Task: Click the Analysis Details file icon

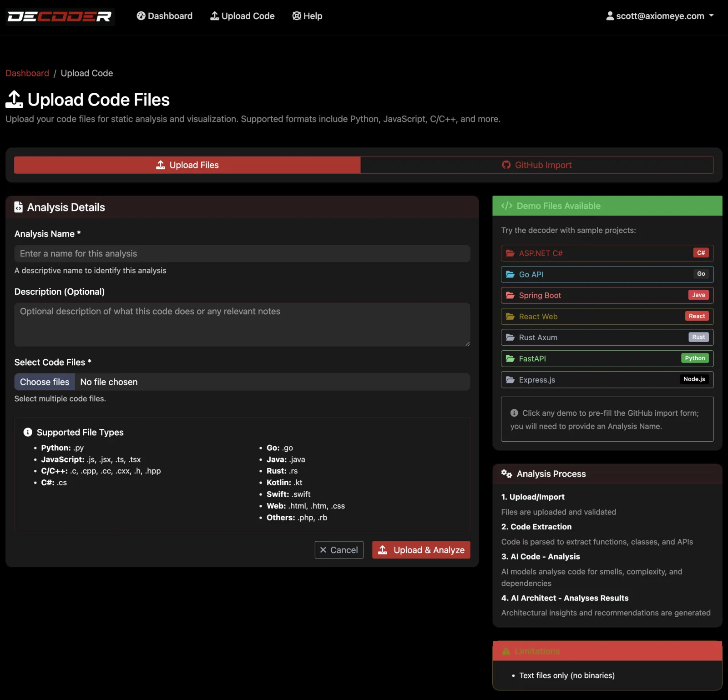Action: click(19, 207)
